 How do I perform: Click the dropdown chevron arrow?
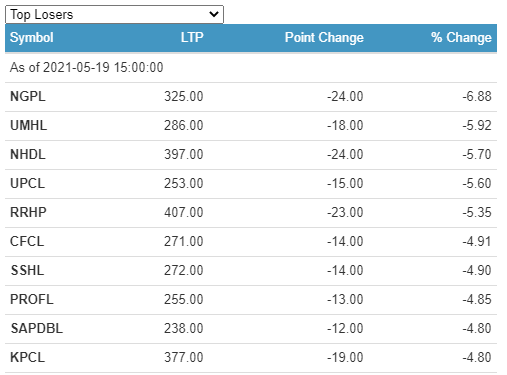(x=213, y=14)
